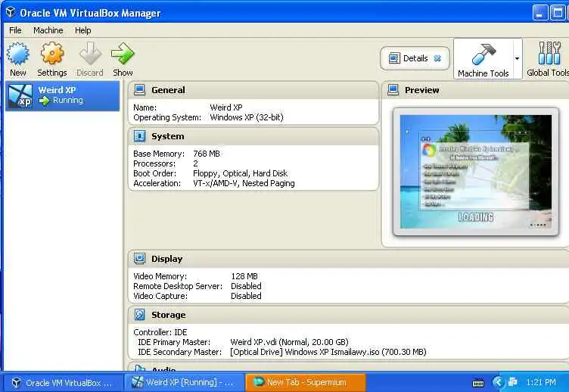Click the Base Memory 768 MB value
The image size is (569, 392).
pos(207,154)
